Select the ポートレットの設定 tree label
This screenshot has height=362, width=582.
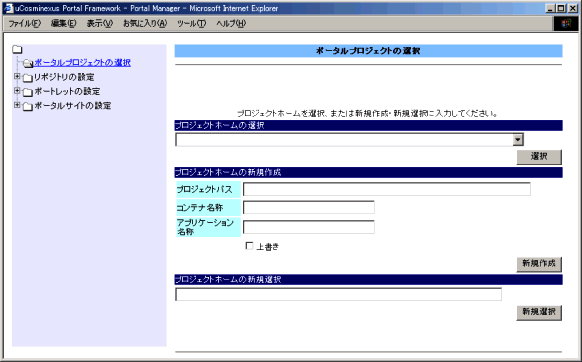[x=67, y=91]
